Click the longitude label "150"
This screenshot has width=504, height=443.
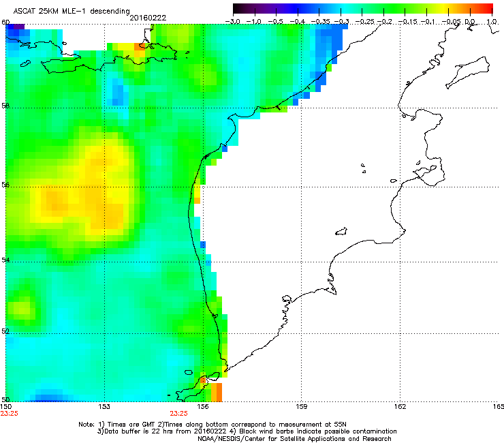pyautogui.click(x=5, y=407)
